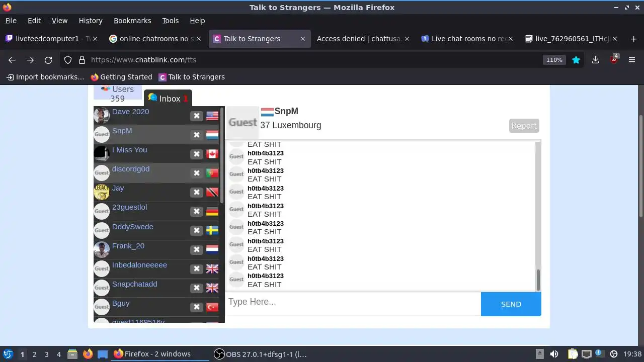
Task: Remove Frank_20 conversation with X button
Action: (197, 249)
